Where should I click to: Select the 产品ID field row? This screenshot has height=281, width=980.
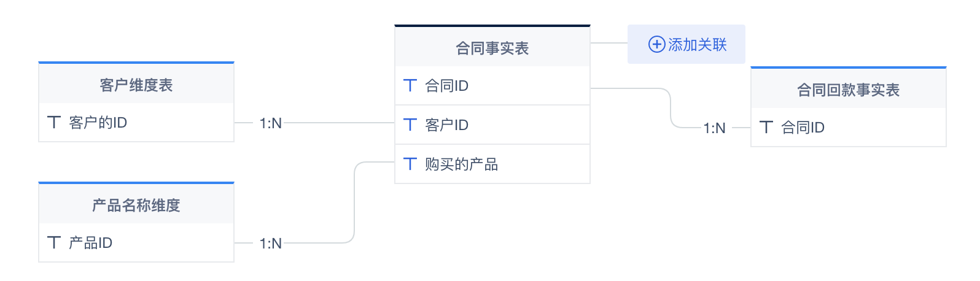click(136, 243)
